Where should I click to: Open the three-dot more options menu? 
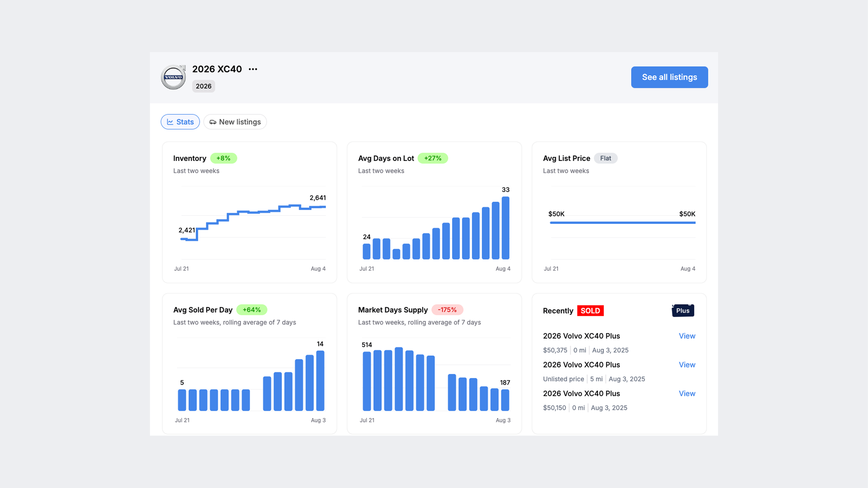[253, 69]
